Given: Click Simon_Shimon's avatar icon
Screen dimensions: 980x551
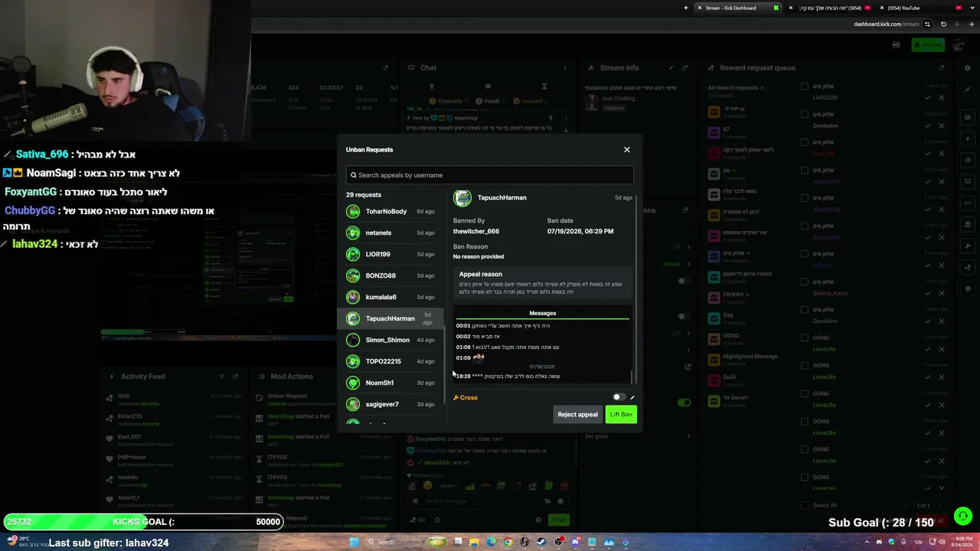Looking at the screenshot, I should point(353,340).
